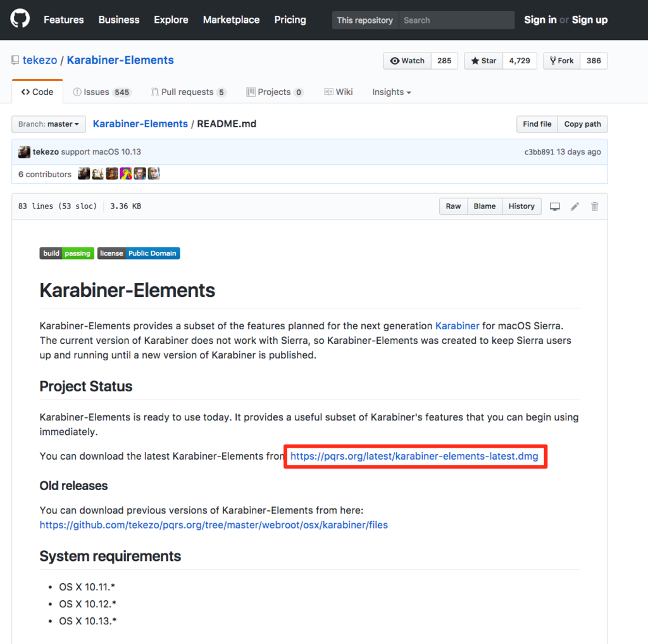
Task: Click the Sign in link
Action: (x=540, y=20)
